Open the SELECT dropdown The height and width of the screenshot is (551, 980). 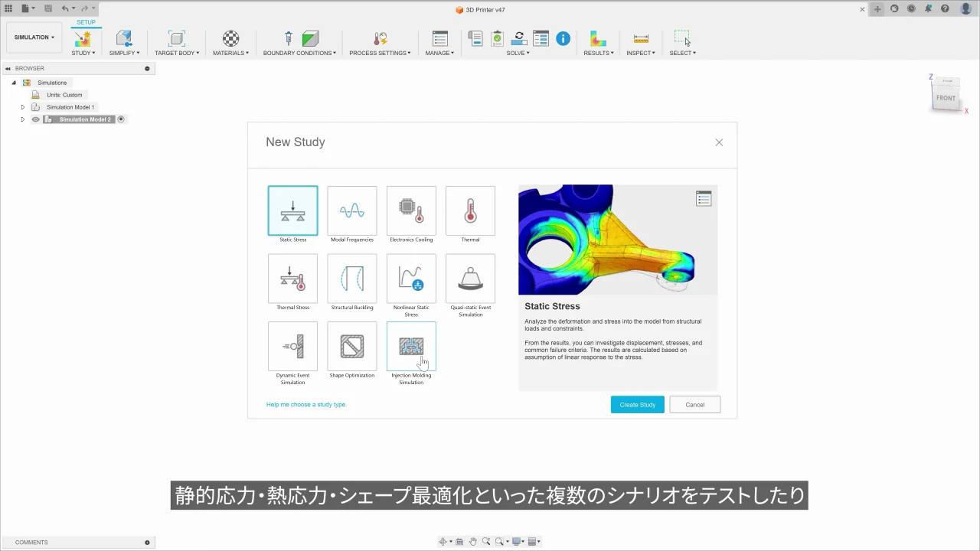coord(682,53)
